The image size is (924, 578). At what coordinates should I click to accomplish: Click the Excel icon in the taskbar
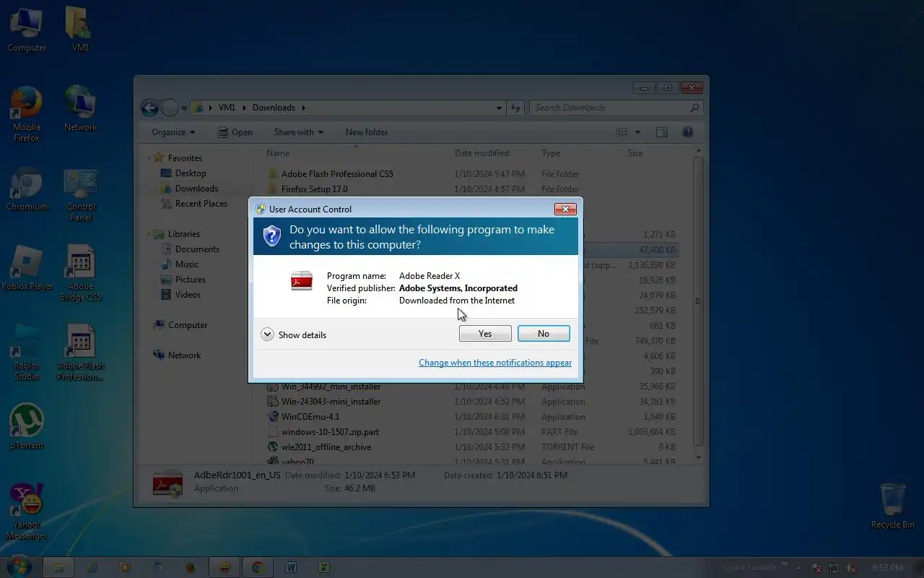coord(324,567)
